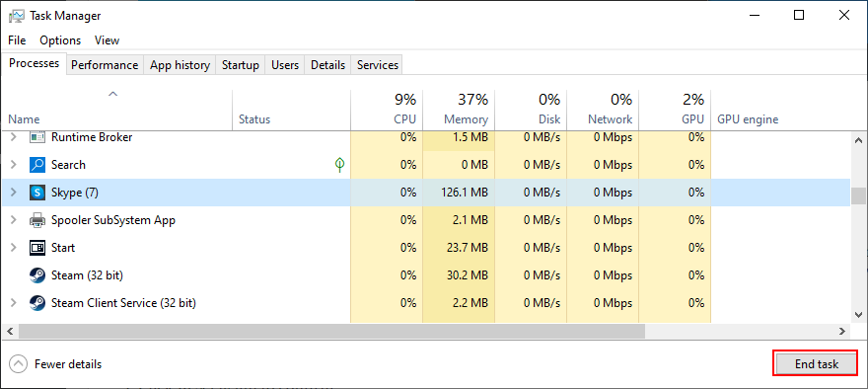Click the sort arrow above the Name column
Image resolution: width=868 pixels, height=389 pixels.
click(112, 94)
